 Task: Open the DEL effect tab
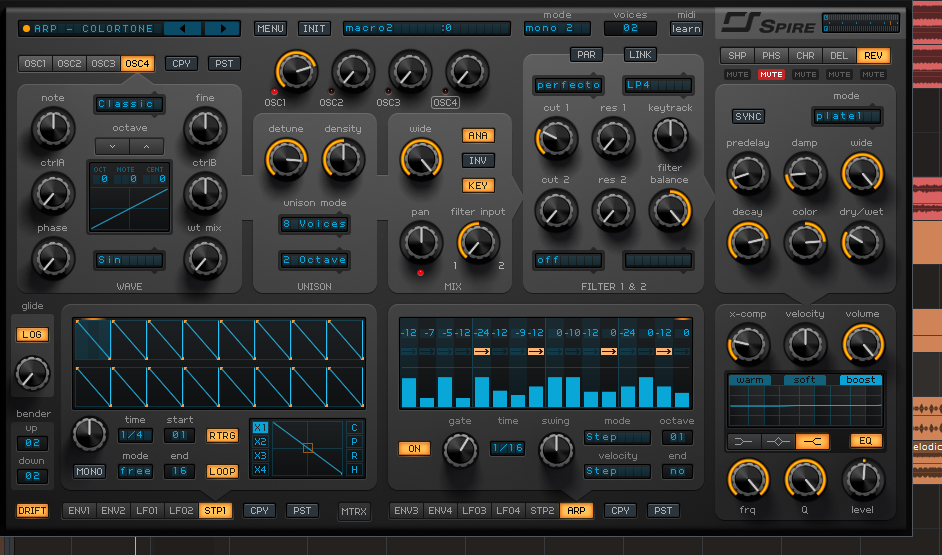[x=839, y=55]
